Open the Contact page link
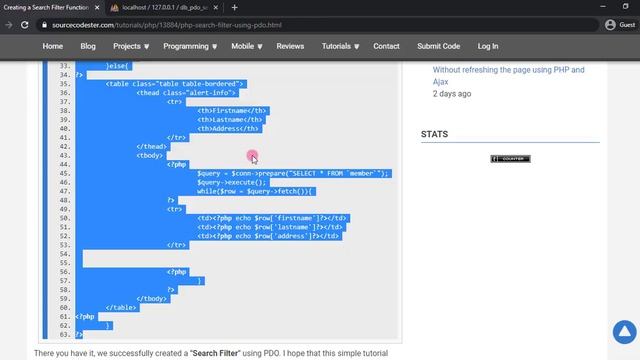640x360 pixels. coord(386,46)
